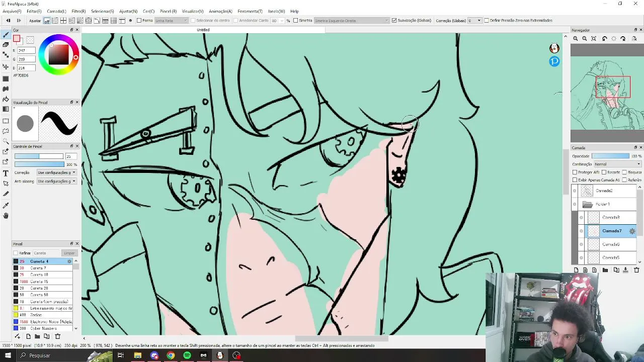This screenshot has width=644, height=362.
Task: Click the red R value field
Action: [26, 51]
